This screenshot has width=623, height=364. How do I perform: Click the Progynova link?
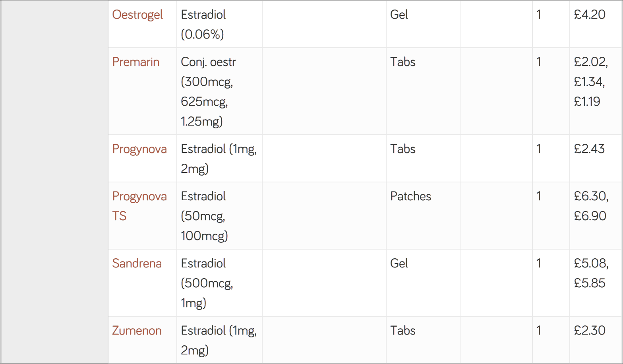click(x=139, y=149)
